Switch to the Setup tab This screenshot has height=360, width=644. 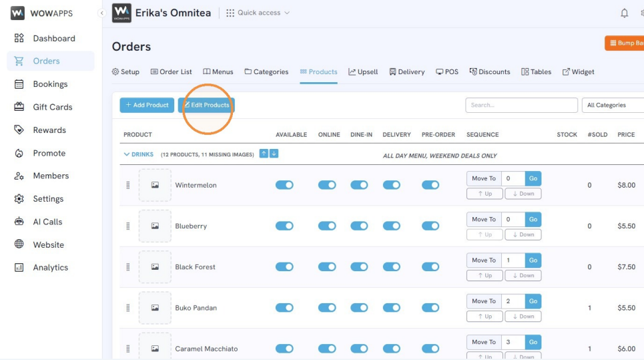[125, 71]
